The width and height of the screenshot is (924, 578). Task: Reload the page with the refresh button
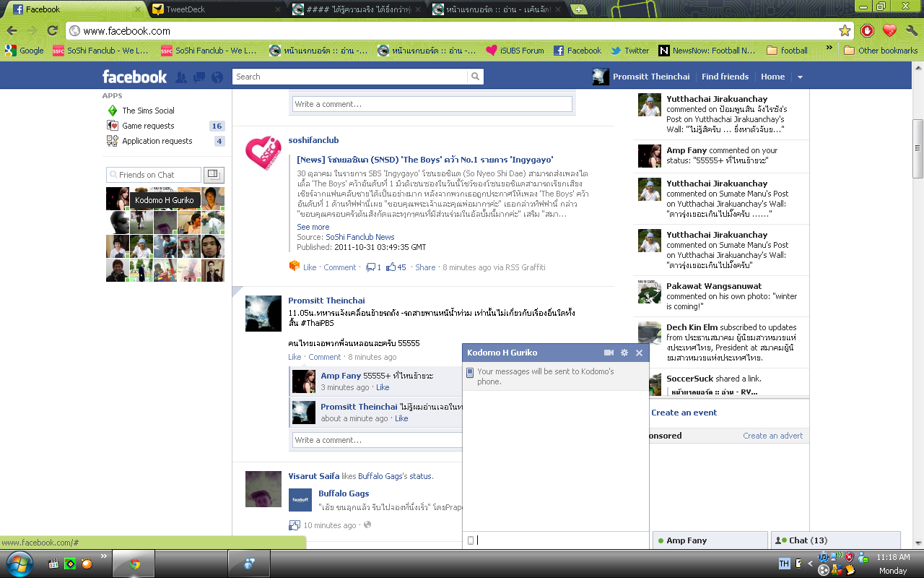(52, 31)
